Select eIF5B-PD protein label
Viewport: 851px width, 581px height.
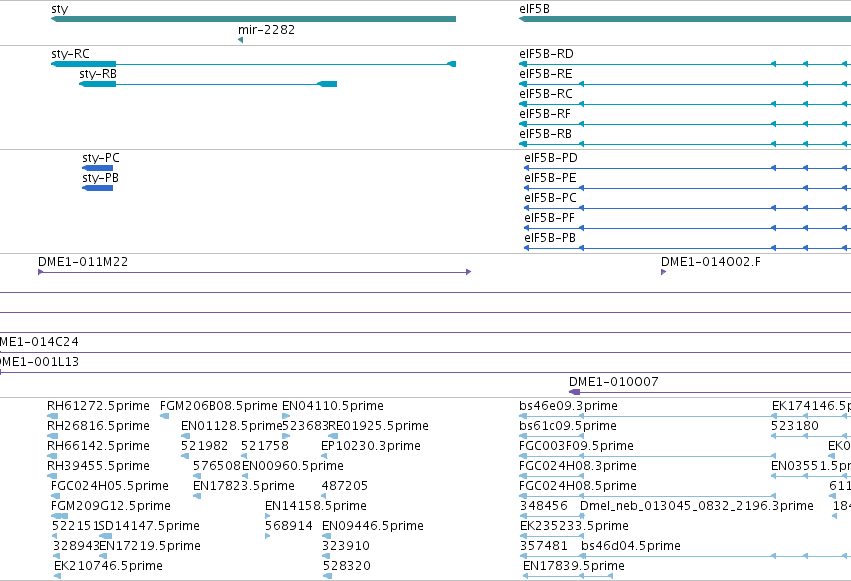click(551, 158)
